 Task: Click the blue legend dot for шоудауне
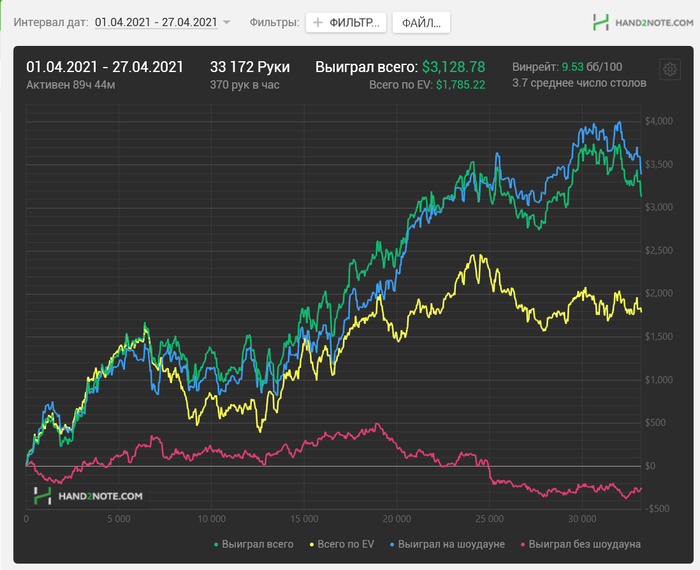[392, 545]
